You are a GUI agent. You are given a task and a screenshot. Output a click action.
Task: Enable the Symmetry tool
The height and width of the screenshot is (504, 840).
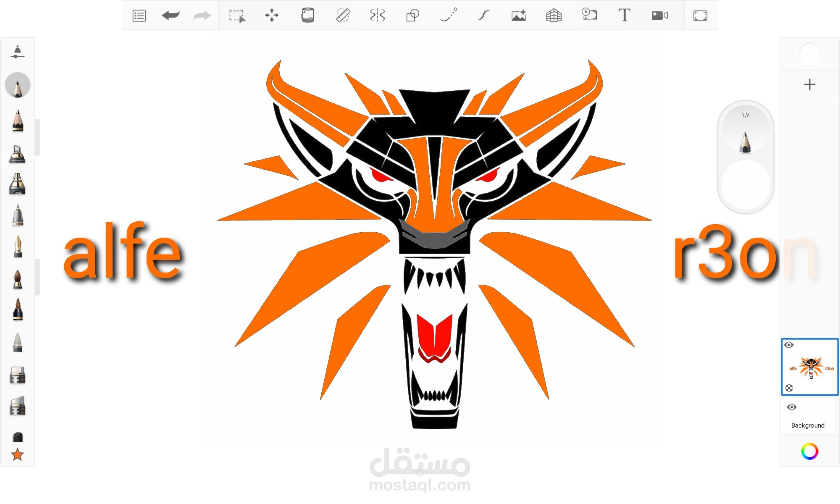378,16
